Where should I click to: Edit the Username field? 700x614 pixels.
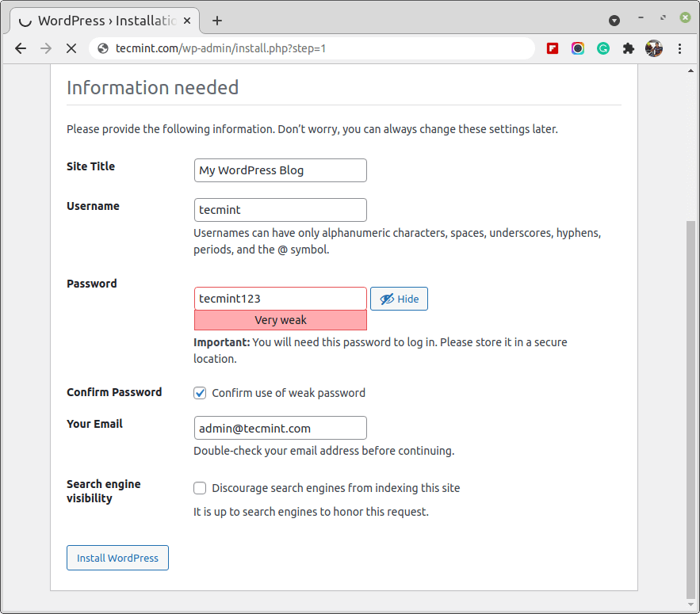[281, 210]
